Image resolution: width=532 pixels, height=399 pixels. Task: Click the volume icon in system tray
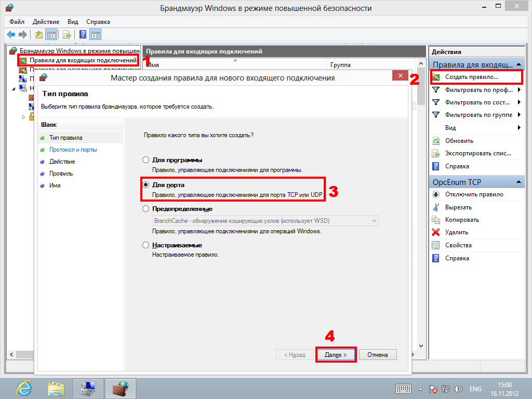458,389
